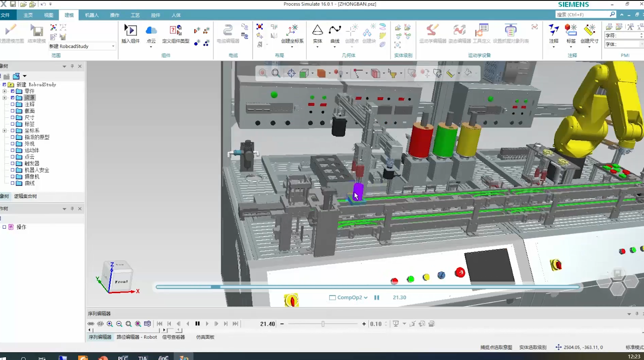
Task: Open the object tree panel options dropdown arrow
Action: point(64,66)
